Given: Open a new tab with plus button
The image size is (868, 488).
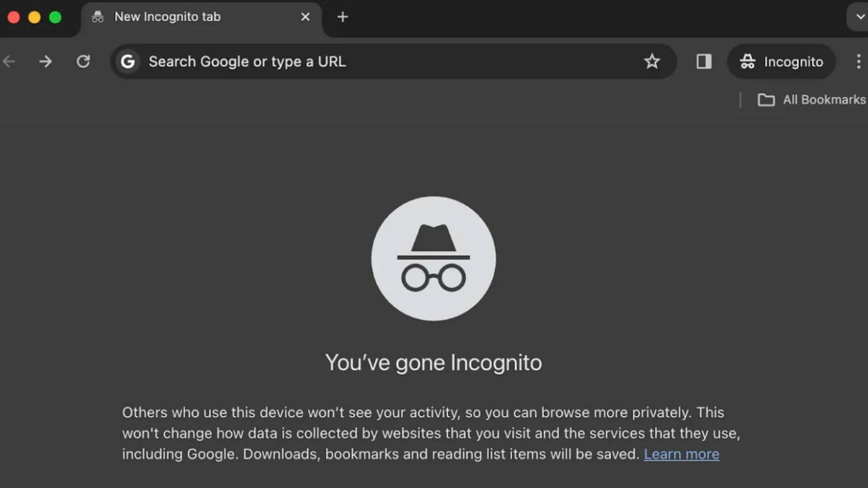Looking at the screenshot, I should (x=342, y=17).
